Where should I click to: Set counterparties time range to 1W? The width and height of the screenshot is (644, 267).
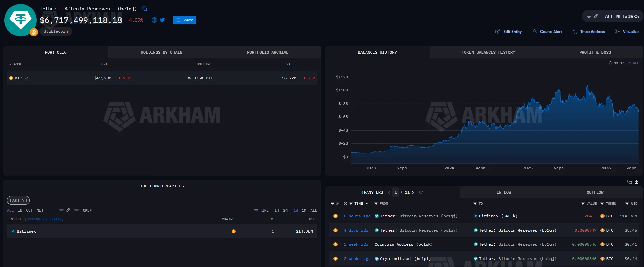296,210
